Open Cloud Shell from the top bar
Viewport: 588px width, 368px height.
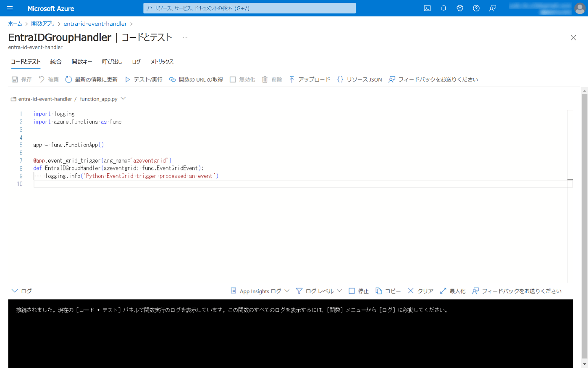(x=427, y=8)
